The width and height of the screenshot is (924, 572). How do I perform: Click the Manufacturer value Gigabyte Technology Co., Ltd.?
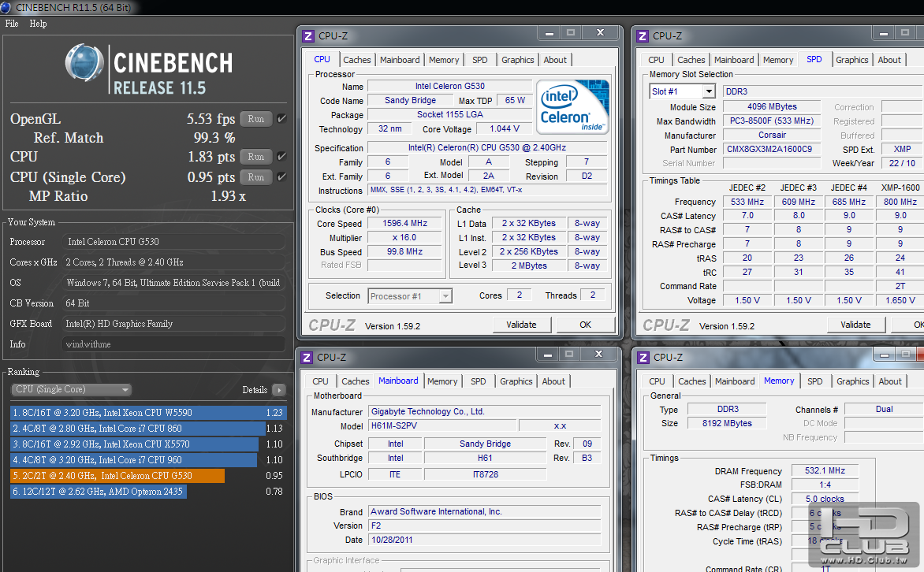[x=484, y=412]
